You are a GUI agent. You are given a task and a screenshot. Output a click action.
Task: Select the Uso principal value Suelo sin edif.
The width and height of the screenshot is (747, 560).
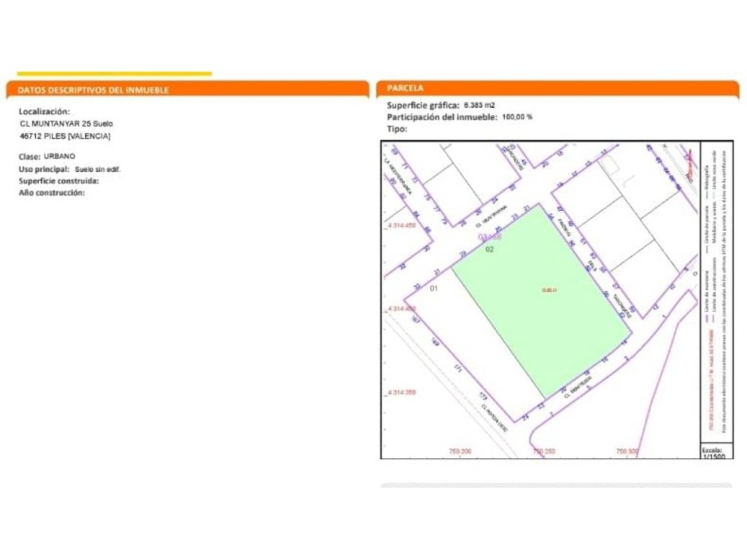[98, 169]
